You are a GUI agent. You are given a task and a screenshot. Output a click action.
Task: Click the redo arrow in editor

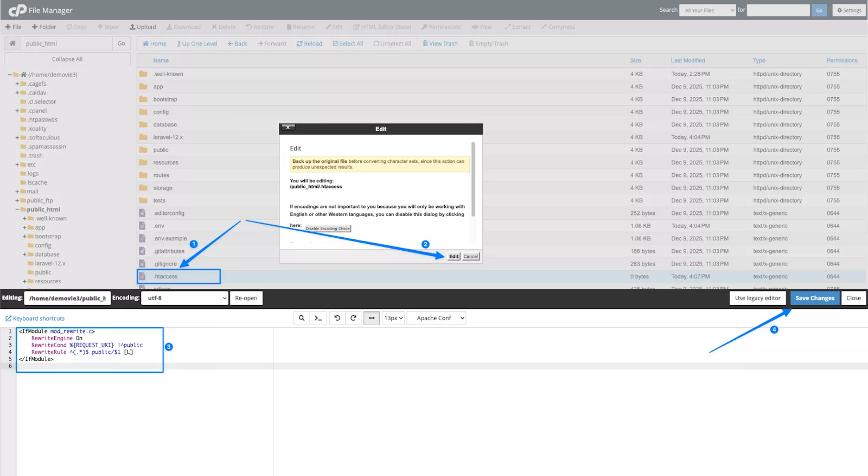pyautogui.click(x=353, y=318)
